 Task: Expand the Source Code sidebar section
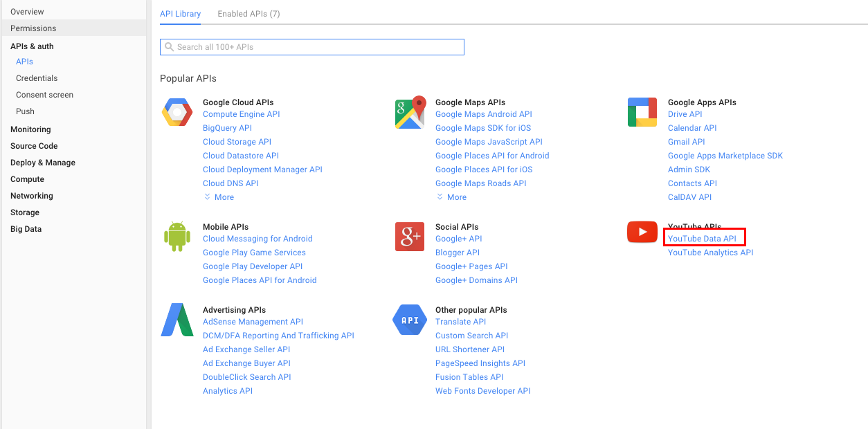coord(34,146)
